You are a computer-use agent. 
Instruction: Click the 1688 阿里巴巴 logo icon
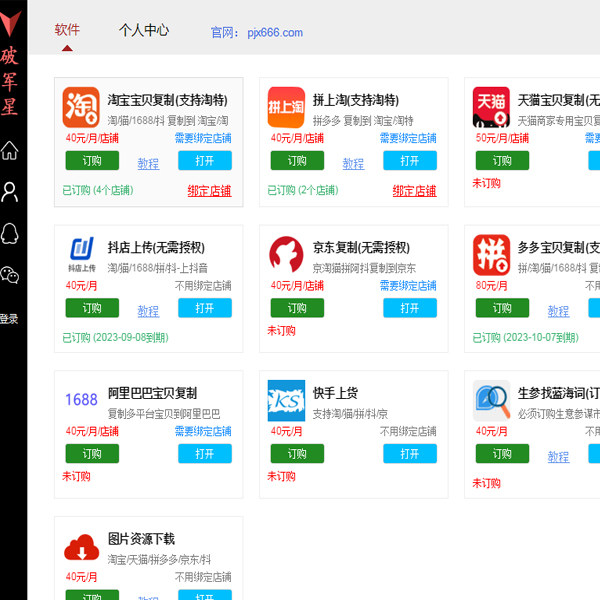(81, 399)
